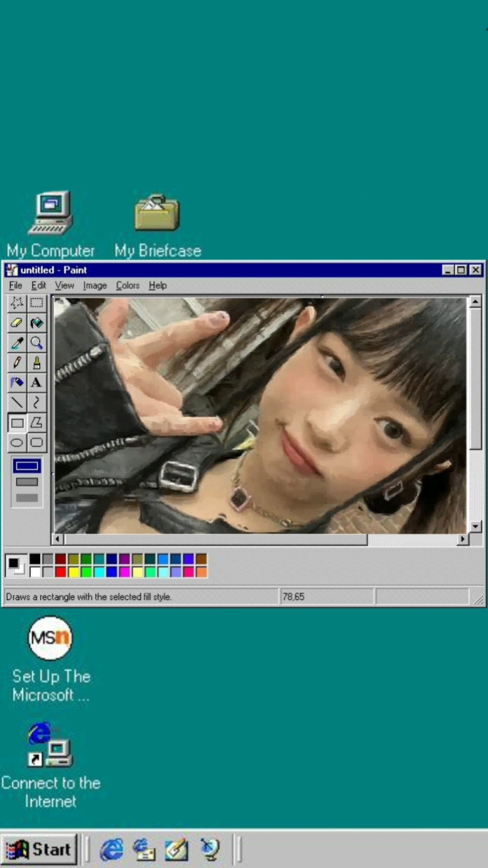Pick the bright red color swatch
This screenshot has width=488, height=868.
click(x=60, y=571)
